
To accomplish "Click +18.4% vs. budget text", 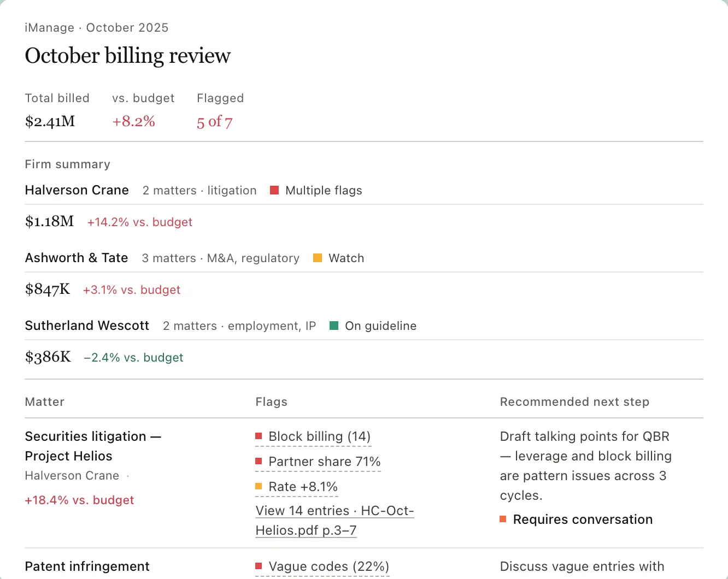I will coord(80,500).
